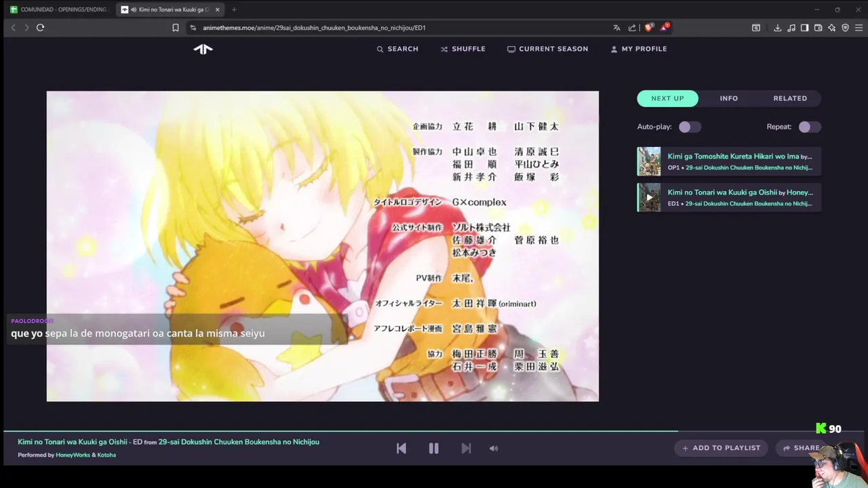The image size is (868, 488).
Task: Click the green Kick logo overlay icon
Action: pyautogui.click(x=821, y=428)
